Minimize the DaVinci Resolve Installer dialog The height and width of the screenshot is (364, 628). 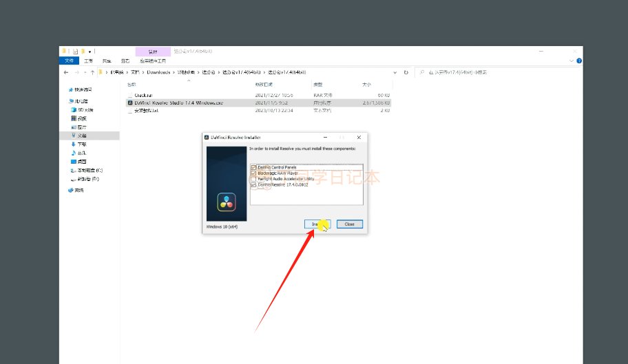325,137
